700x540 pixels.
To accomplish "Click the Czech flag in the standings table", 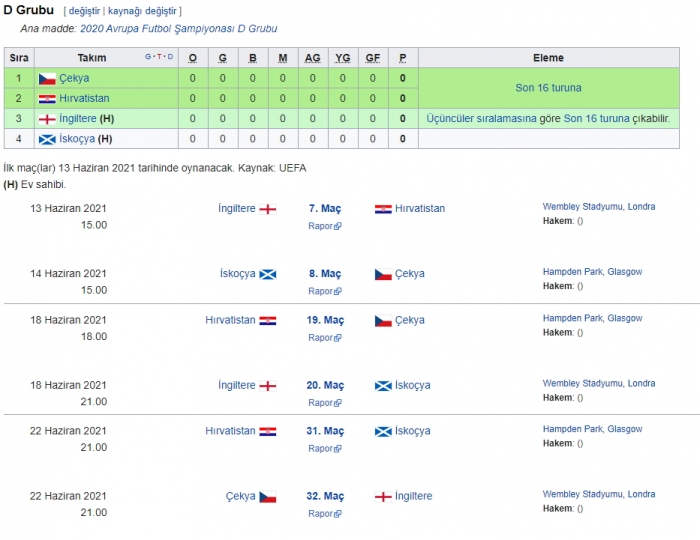I will coord(47,78).
